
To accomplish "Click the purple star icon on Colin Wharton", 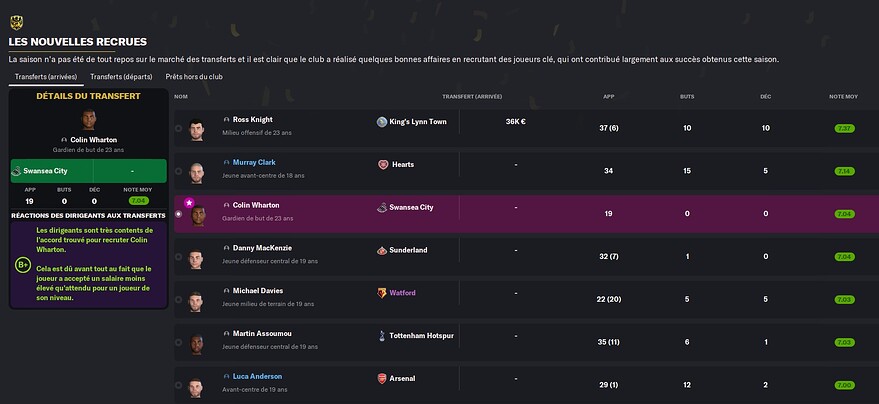I will [x=189, y=202].
